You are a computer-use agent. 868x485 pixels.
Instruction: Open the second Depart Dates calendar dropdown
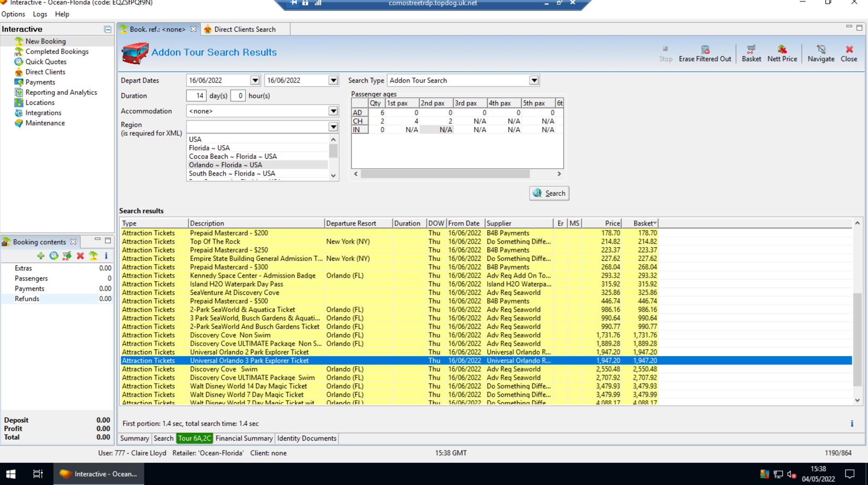pyautogui.click(x=333, y=80)
